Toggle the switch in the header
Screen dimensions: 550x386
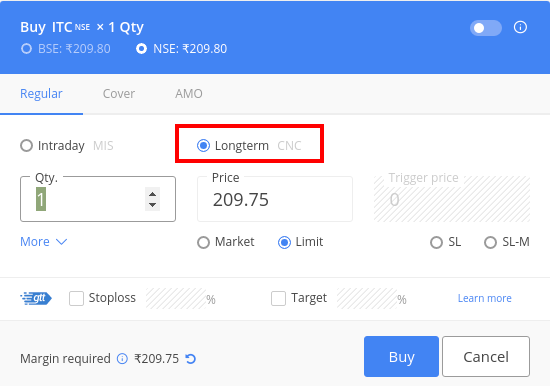click(486, 28)
